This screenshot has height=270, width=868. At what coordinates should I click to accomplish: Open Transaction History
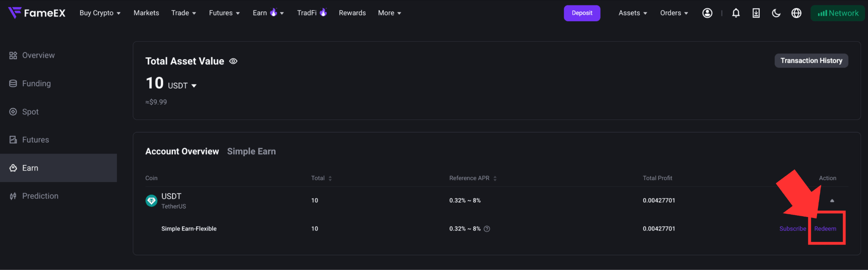(811, 61)
